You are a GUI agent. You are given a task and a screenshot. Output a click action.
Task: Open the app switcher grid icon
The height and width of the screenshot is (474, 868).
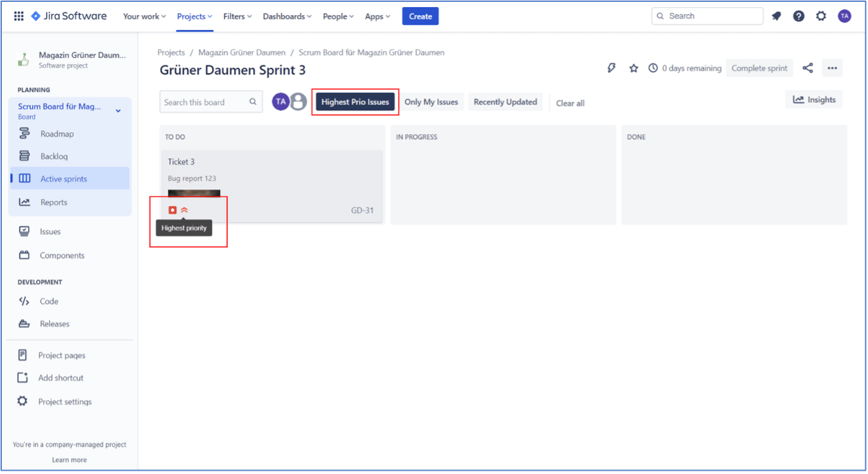pyautogui.click(x=19, y=17)
